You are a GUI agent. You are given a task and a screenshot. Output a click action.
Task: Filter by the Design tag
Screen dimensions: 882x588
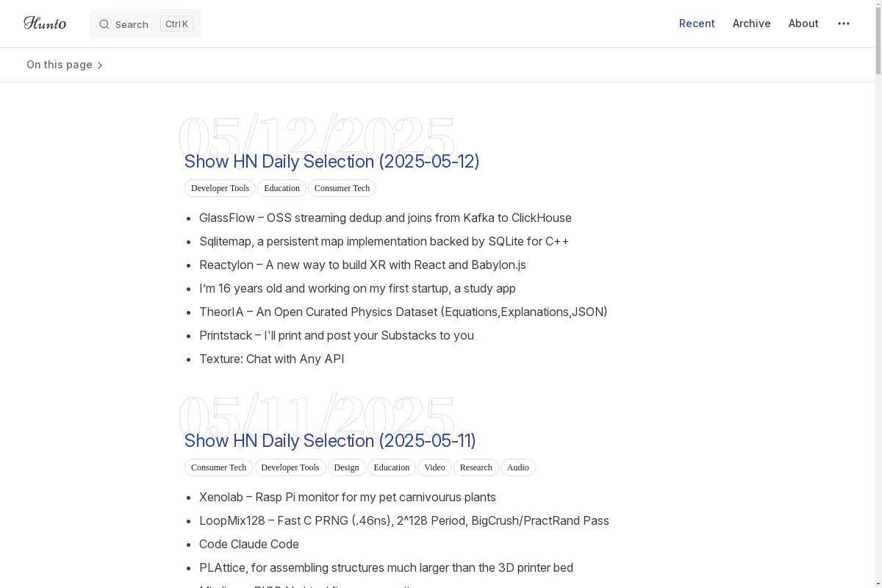point(346,467)
